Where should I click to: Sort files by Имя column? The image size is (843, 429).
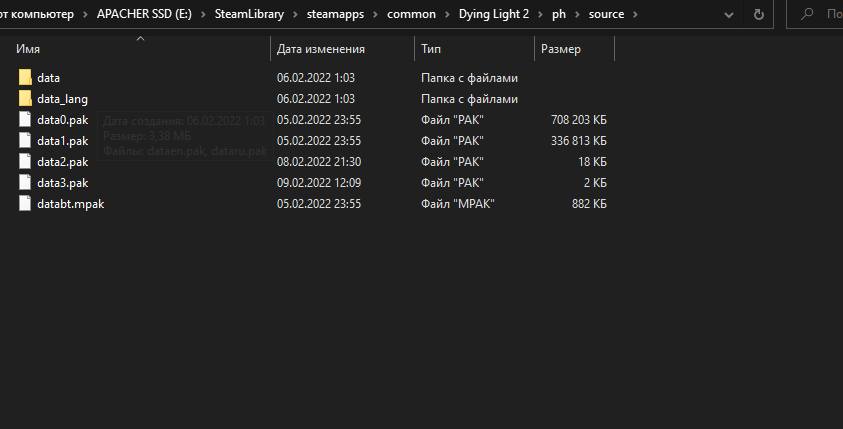(x=30, y=49)
